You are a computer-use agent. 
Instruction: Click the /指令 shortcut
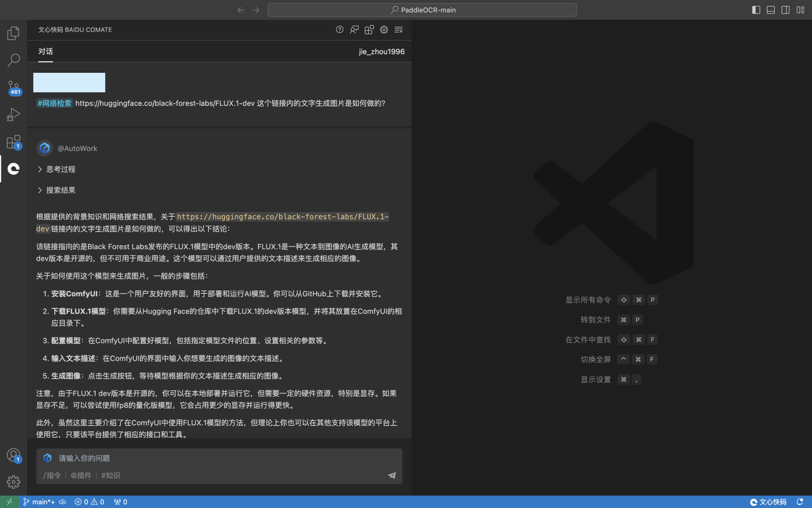(52, 475)
